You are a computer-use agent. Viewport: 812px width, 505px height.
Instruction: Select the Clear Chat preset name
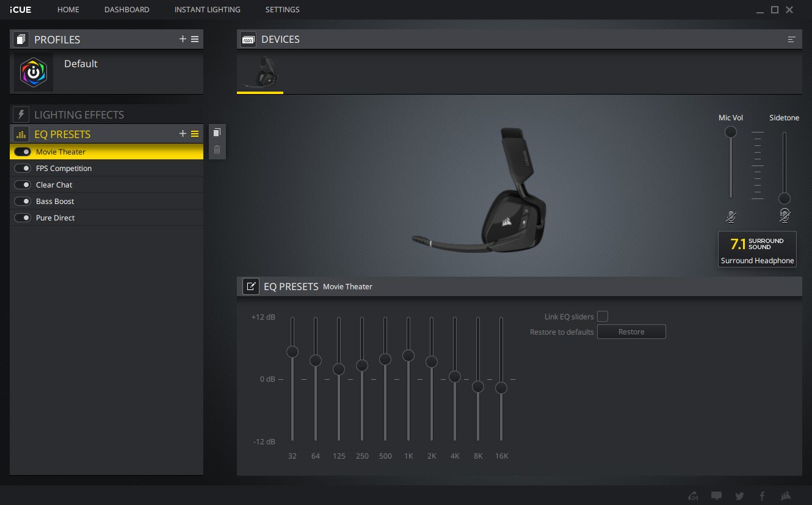54,184
